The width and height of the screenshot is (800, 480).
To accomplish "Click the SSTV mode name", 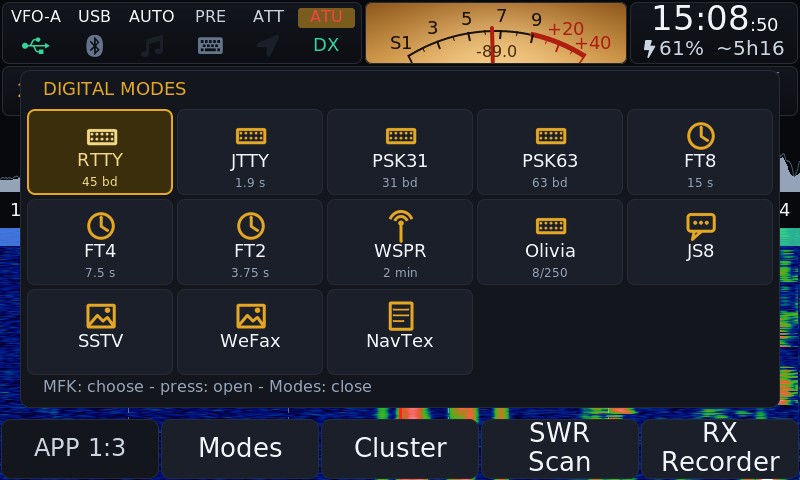I will [x=101, y=341].
